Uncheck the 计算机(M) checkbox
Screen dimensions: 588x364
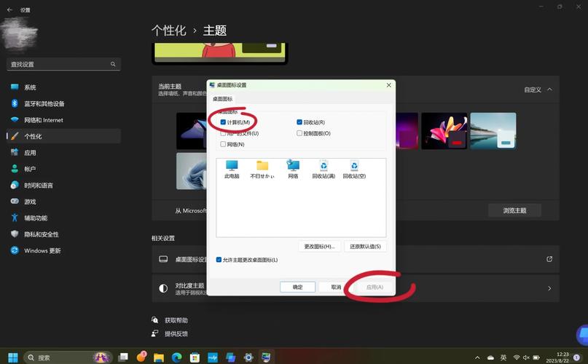pyautogui.click(x=223, y=122)
